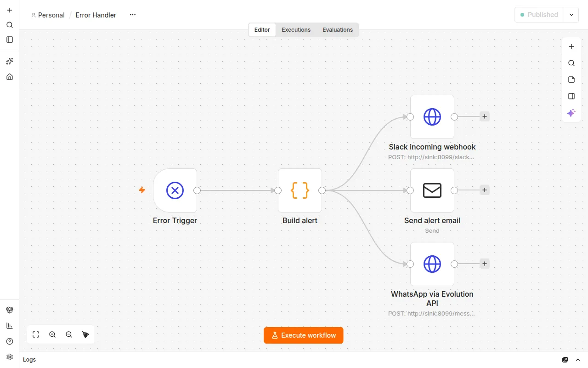This screenshot has height=368, width=588.
Task: Open the workflow three-dot actions menu
Action: 133,15
